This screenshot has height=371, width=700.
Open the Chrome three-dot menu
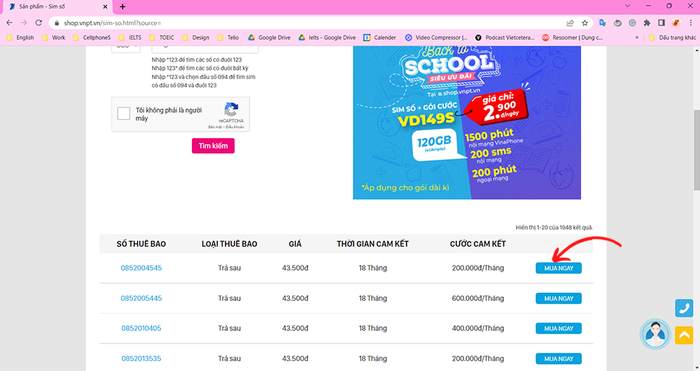[x=692, y=23]
